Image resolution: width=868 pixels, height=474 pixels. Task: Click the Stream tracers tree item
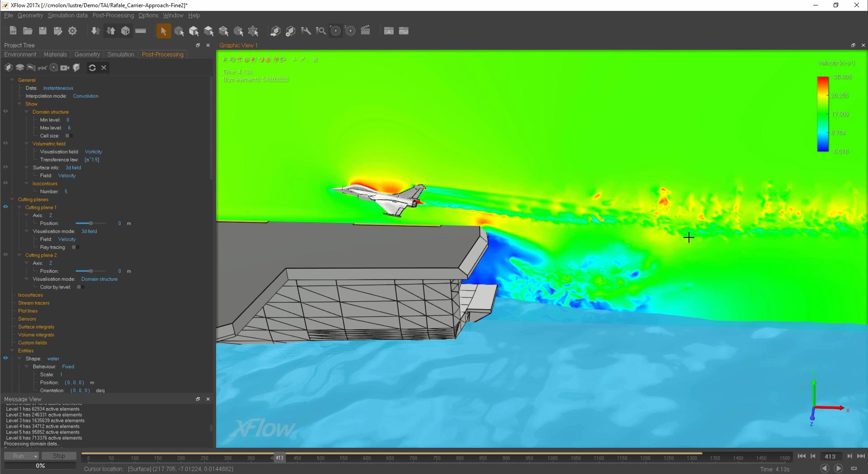(x=34, y=303)
